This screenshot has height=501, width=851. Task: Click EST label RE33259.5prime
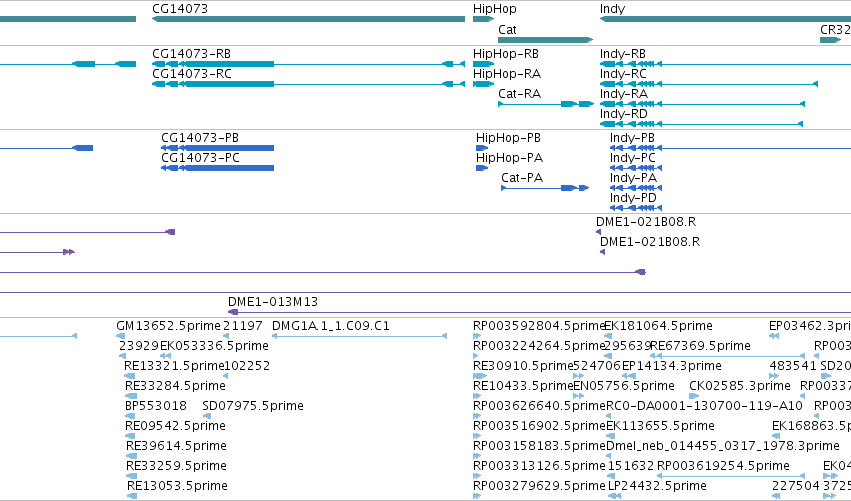[176, 467]
